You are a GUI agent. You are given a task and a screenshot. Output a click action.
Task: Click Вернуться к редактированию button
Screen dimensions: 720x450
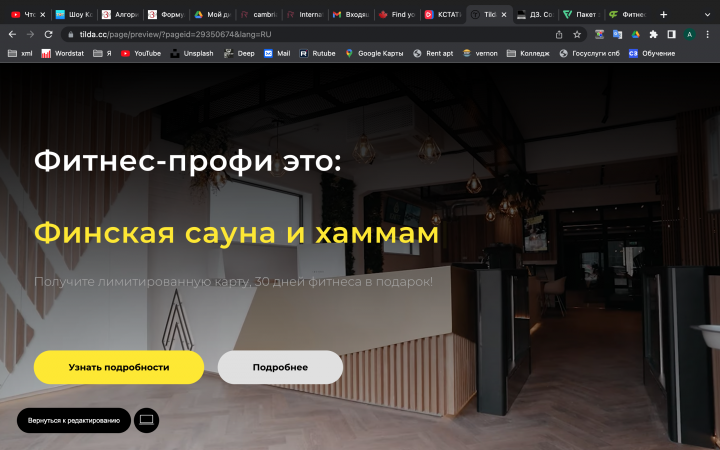tap(74, 420)
